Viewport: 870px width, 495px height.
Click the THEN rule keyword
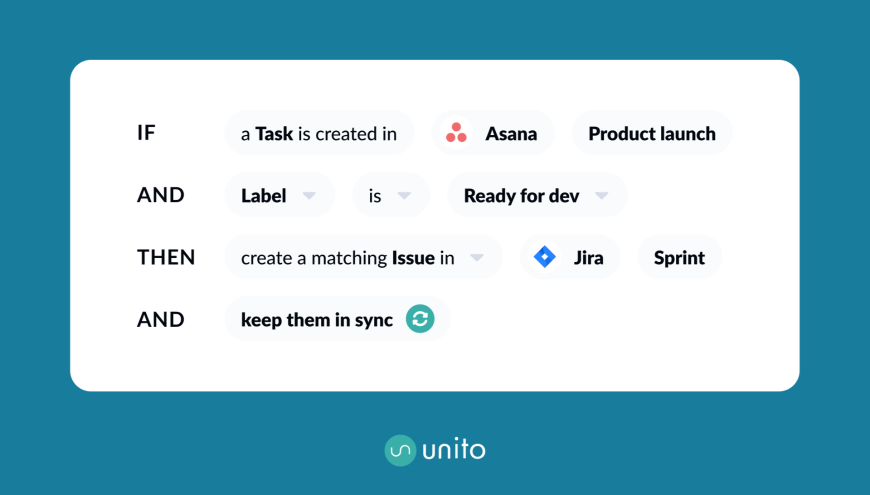[x=166, y=257]
